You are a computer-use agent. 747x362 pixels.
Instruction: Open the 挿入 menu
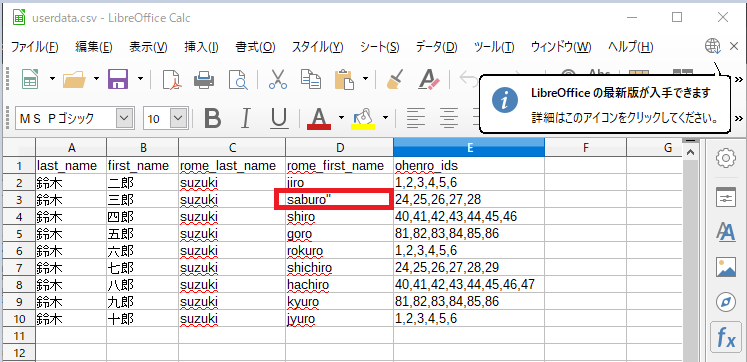pos(201,47)
